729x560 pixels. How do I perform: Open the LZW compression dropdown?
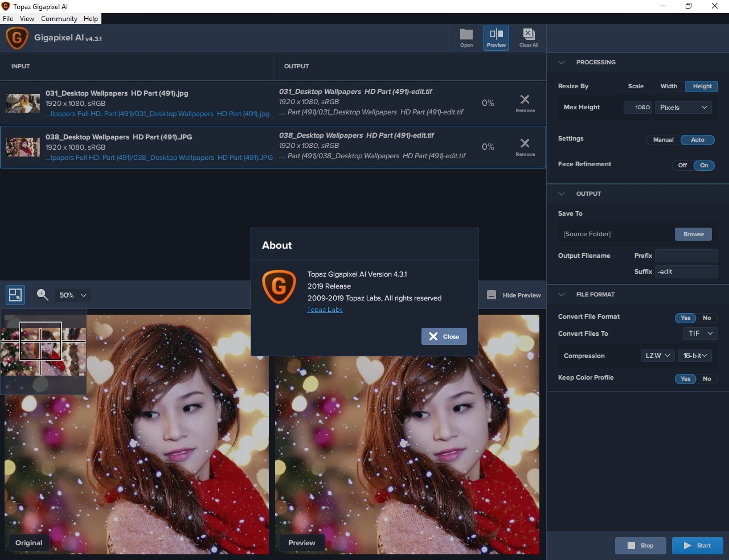pos(657,356)
